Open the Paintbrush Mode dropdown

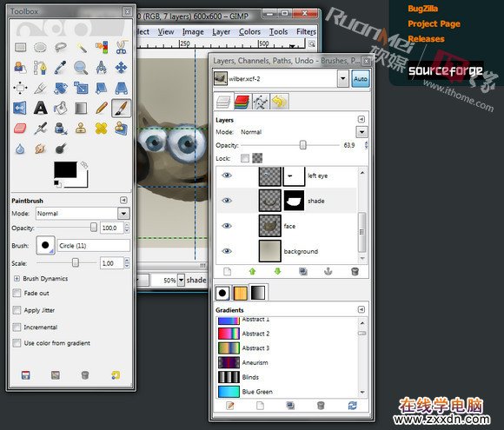point(123,214)
